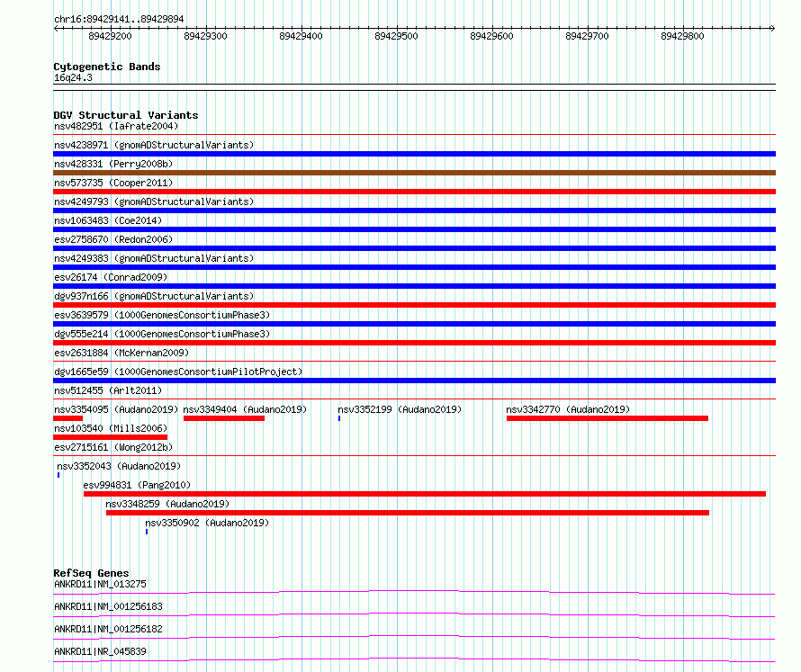This screenshot has height=672, width=801.
Task: Click the 89429200 ruler position
Action: pyautogui.click(x=110, y=36)
